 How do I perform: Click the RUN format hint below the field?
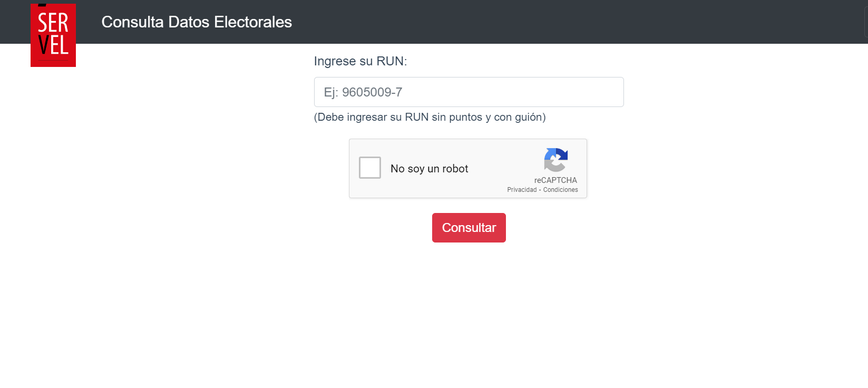[x=430, y=117]
